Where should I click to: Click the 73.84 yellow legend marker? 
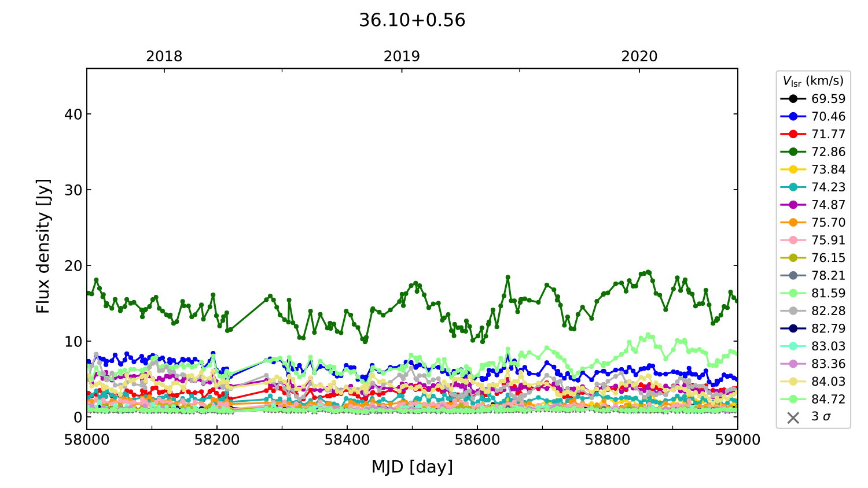point(793,169)
